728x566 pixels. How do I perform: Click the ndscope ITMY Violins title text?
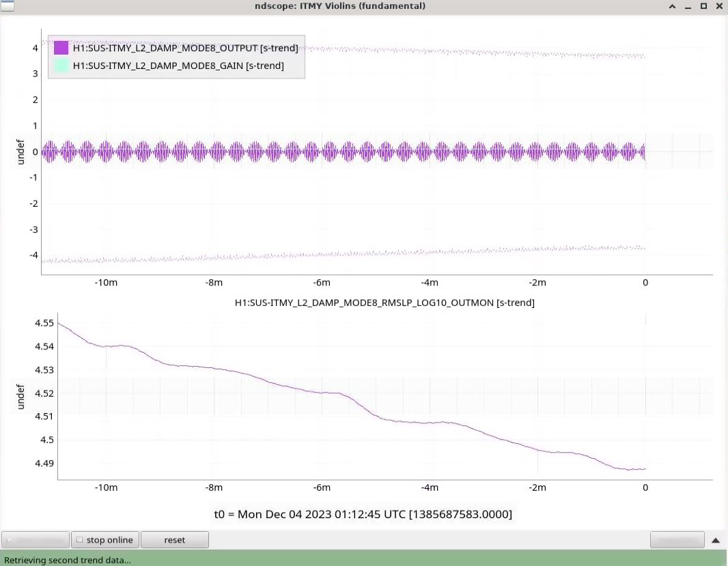339,6
